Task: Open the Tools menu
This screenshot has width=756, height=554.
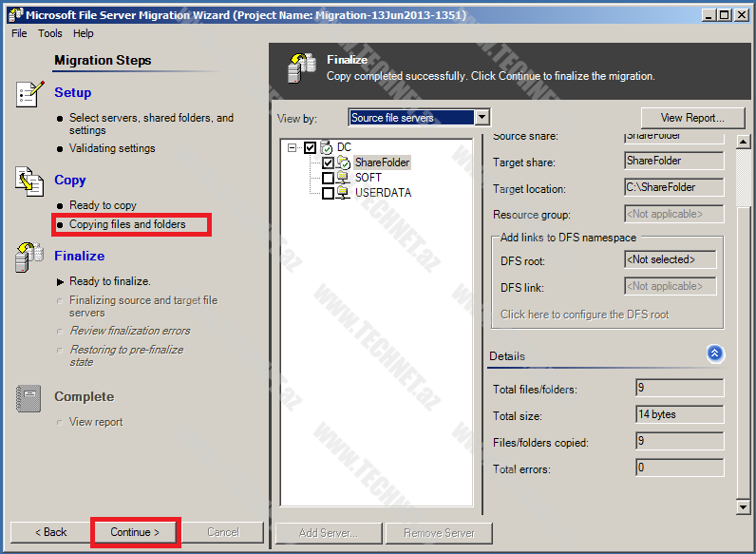Action: [x=49, y=33]
